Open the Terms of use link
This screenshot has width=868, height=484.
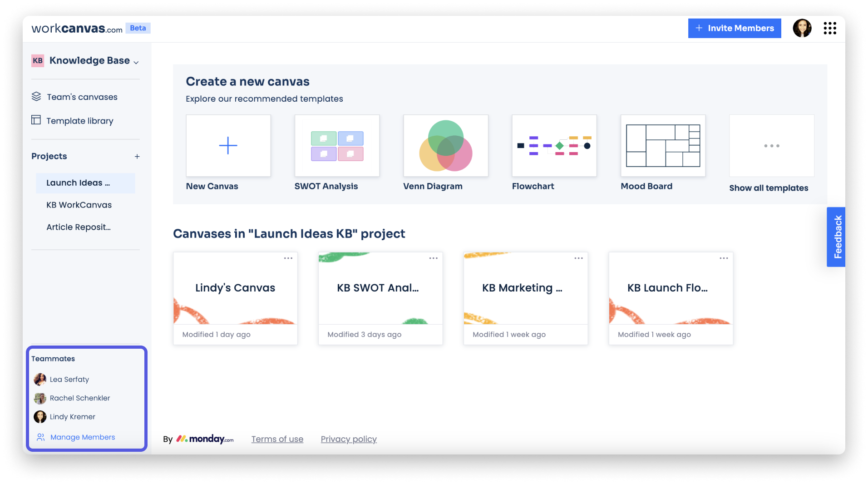(x=277, y=439)
